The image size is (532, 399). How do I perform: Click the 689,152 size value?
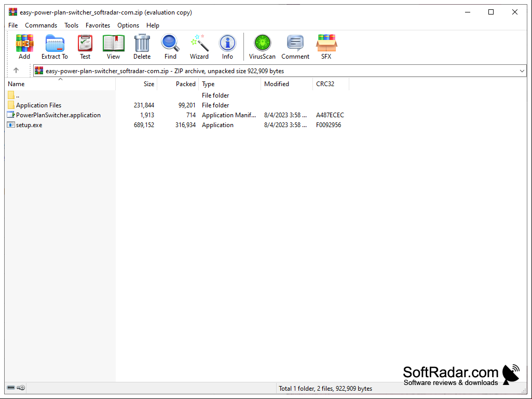[144, 125]
